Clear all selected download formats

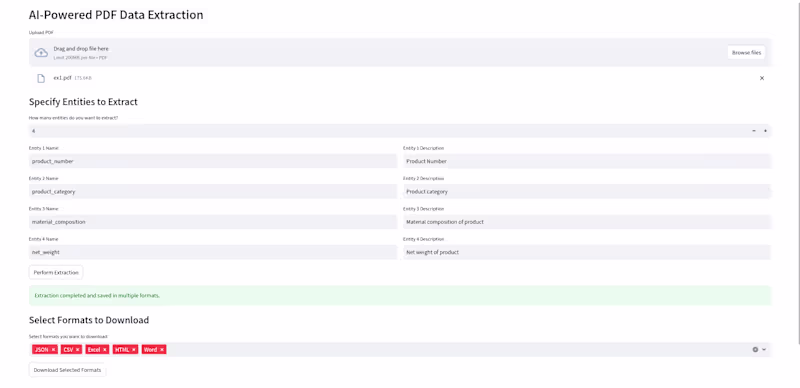click(x=755, y=350)
